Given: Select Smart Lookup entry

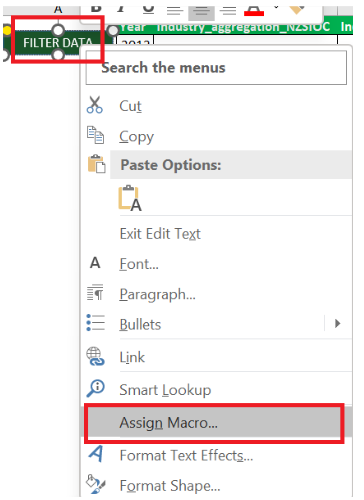Looking at the screenshot, I should tap(165, 390).
